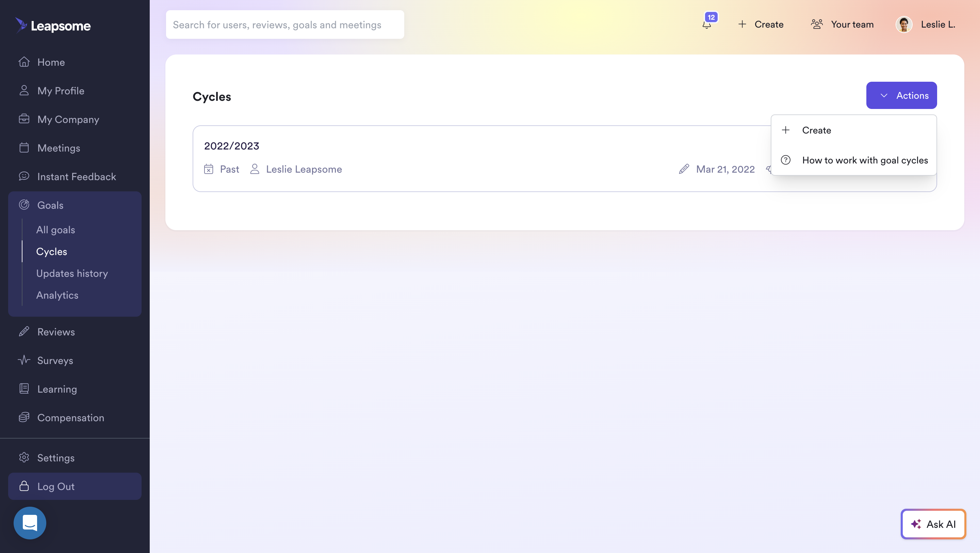The image size is (980, 553).
Task: Select Cycles in Goals submenu
Action: [x=51, y=251]
